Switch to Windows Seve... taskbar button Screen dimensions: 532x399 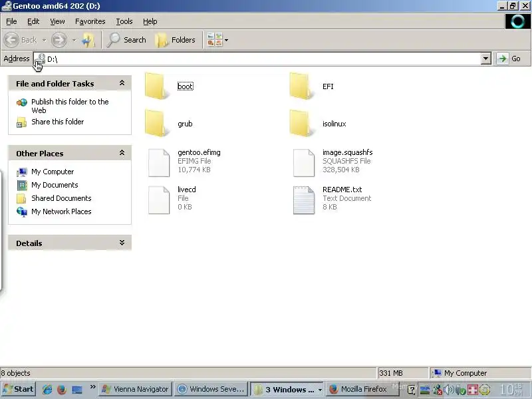coord(211,389)
